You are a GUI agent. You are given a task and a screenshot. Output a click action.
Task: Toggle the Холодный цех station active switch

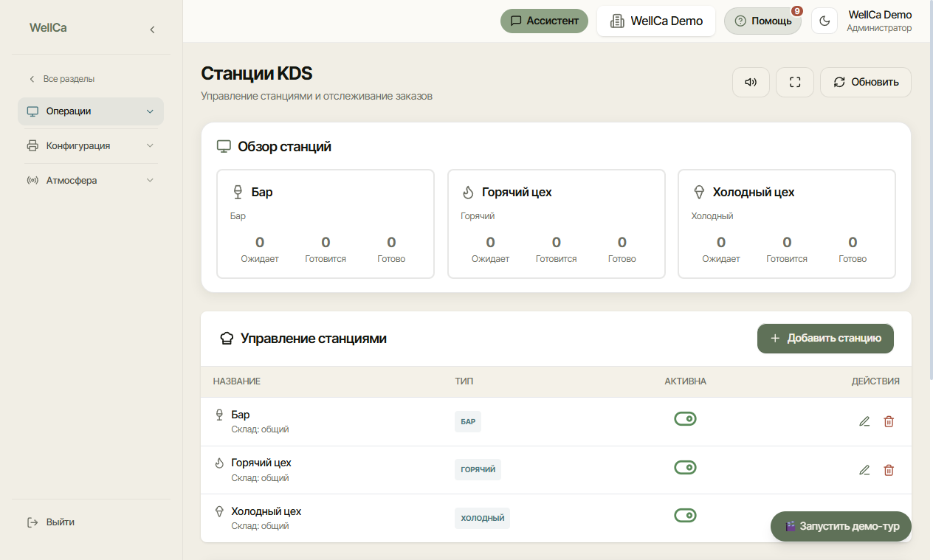pos(685,516)
